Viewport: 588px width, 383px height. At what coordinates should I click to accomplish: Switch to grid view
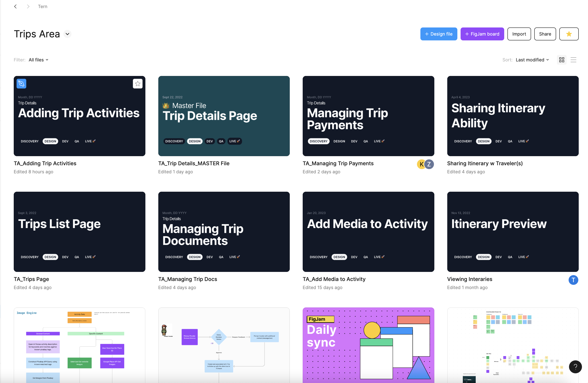click(x=561, y=60)
